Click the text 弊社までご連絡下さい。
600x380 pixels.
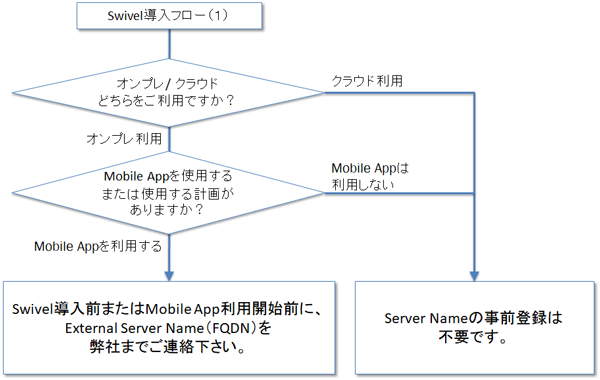pos(168,347)
